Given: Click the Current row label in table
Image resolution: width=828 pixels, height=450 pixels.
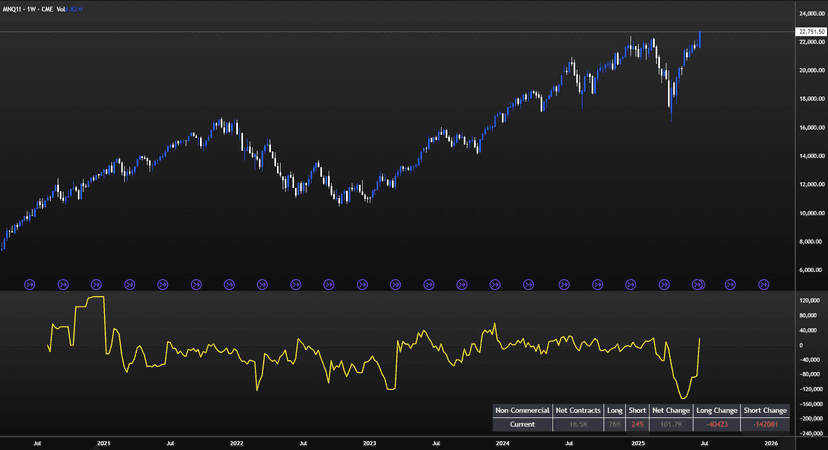Looking at the screenshot, I should click(522, 424).
